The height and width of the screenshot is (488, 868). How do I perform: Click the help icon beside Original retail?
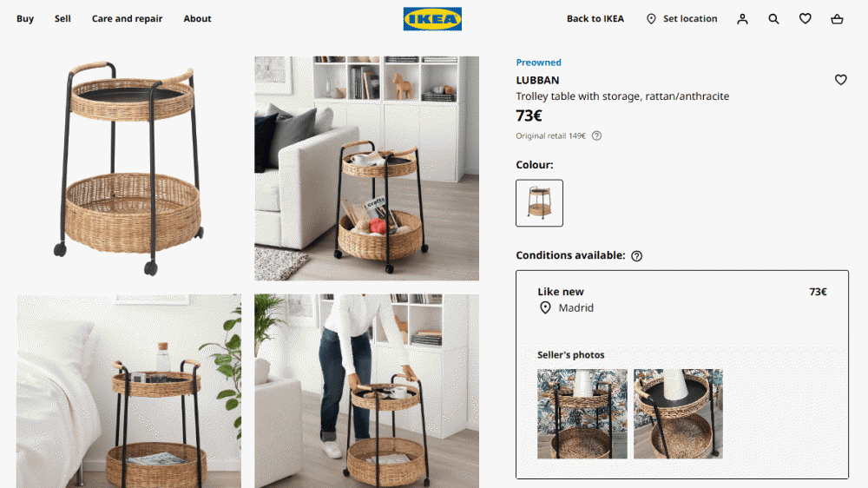(596, 135)
